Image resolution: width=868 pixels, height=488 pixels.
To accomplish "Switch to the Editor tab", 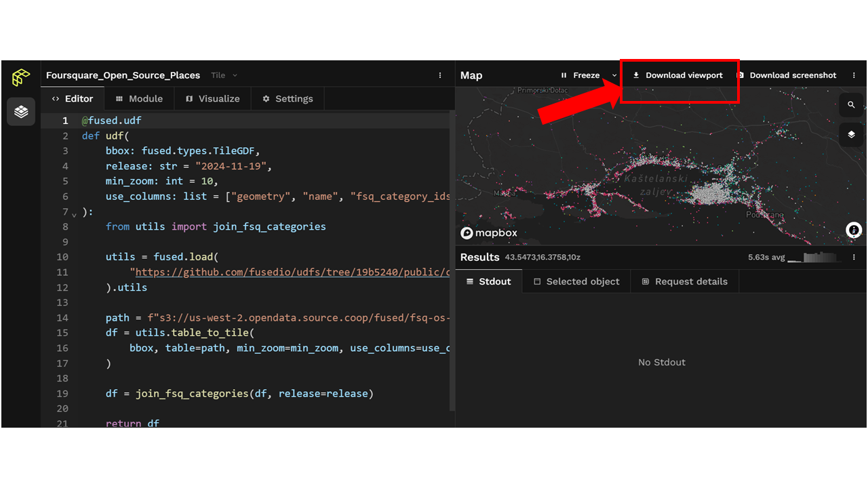I will [73, 99].
